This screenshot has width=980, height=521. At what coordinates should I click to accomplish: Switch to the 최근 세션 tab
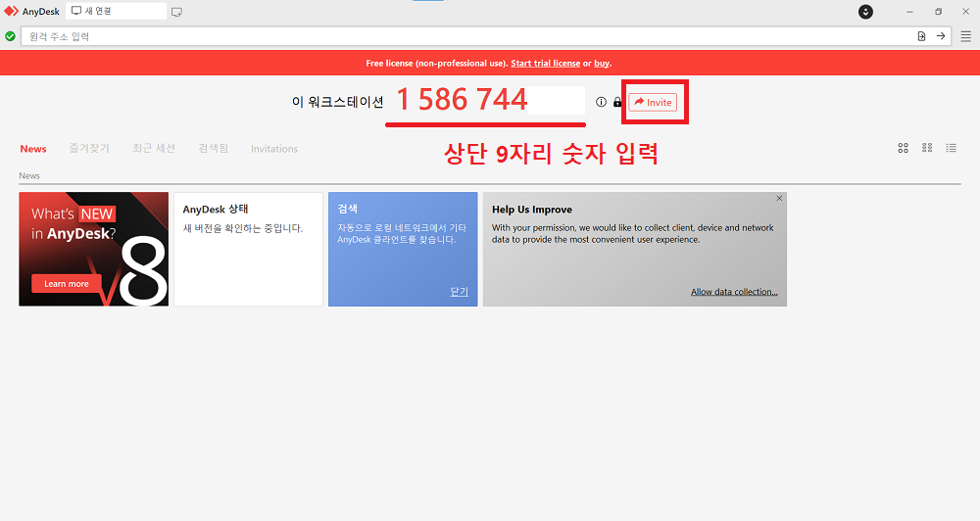click(154, 149)
